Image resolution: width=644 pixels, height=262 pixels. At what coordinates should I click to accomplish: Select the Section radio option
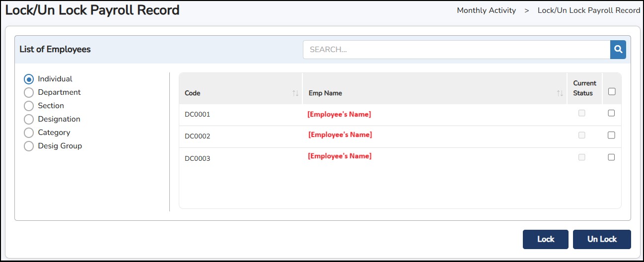point(29,106)
